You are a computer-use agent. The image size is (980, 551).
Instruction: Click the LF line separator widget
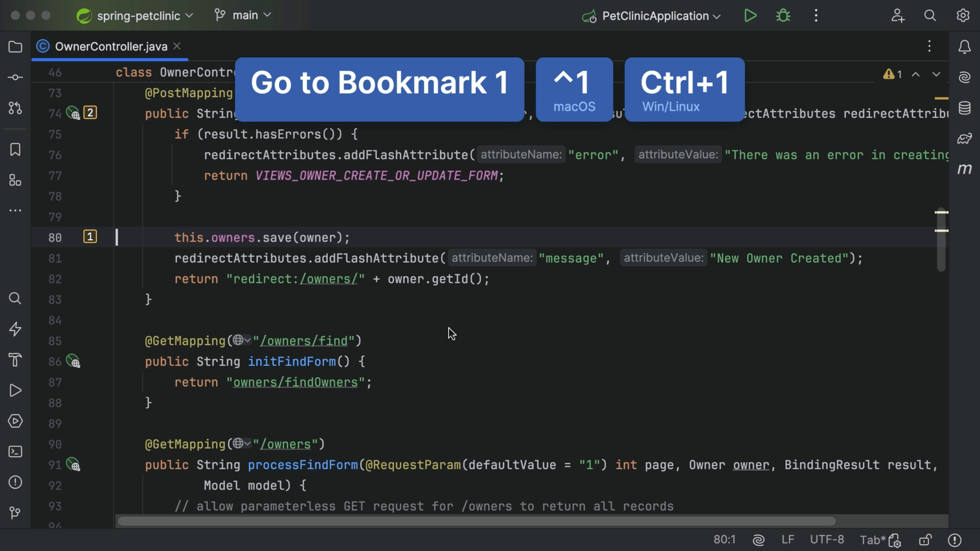tap(787, 540)
